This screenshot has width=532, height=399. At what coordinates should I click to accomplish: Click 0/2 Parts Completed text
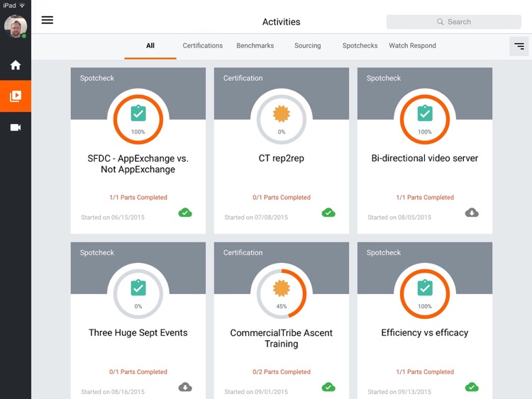tap(282, 372)
